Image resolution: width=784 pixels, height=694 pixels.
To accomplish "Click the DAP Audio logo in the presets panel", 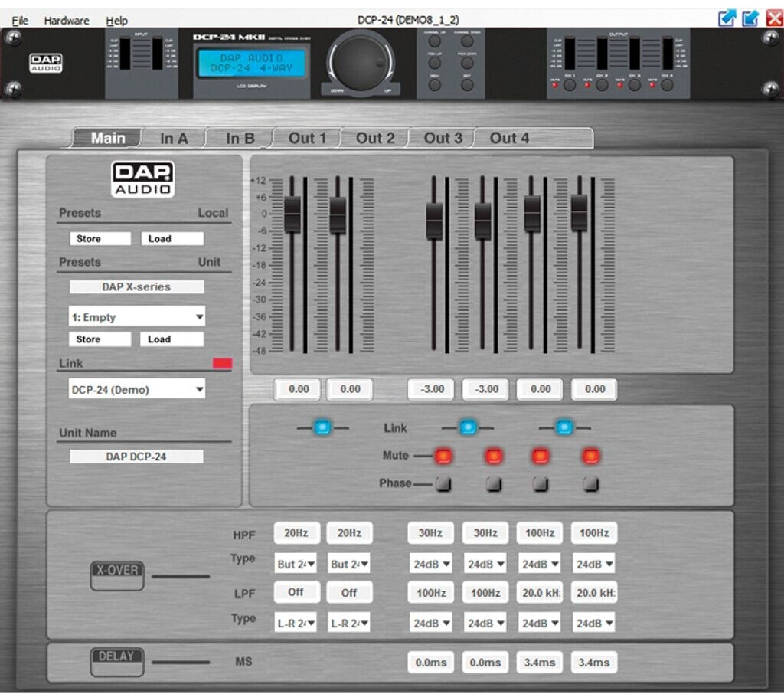I will (143, 178).
